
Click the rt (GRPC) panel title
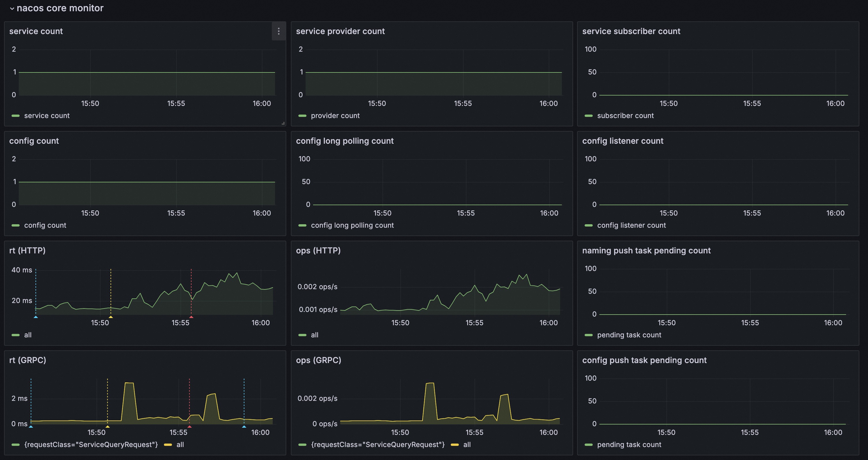click(28, 360)
